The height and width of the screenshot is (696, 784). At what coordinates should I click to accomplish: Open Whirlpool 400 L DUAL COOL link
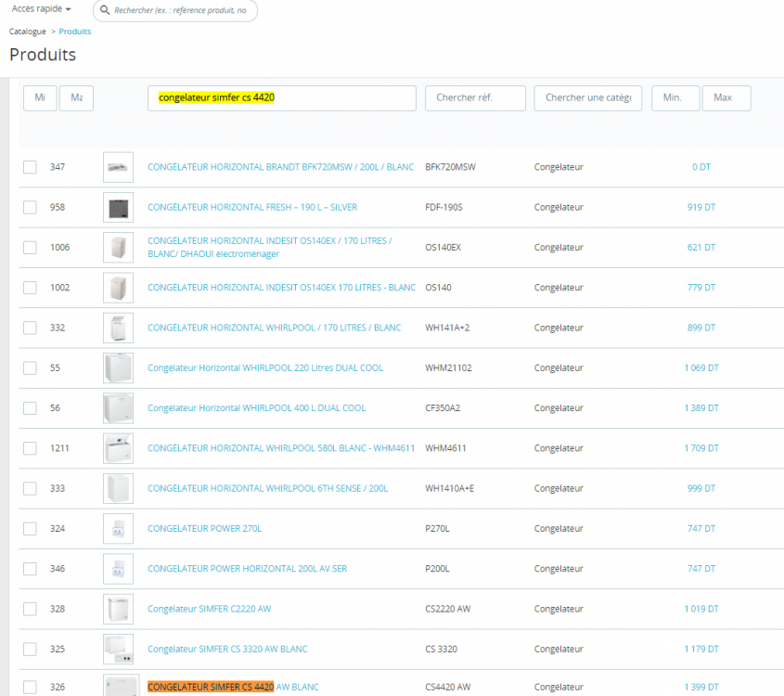pos(256,408)
